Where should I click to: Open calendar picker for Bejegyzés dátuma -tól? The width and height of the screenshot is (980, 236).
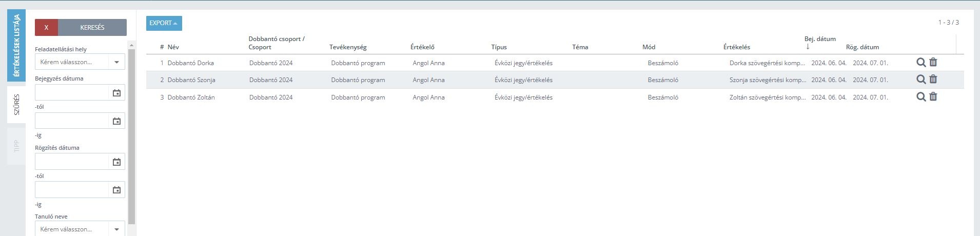point(116,93)
